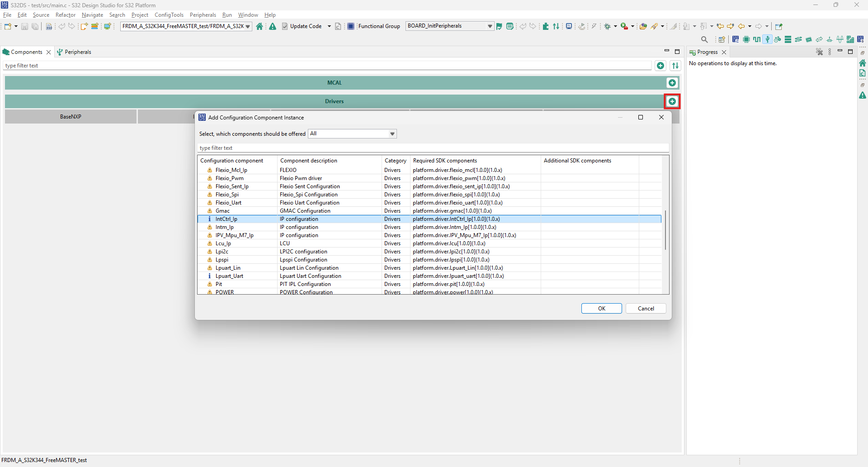Image resolution: width=868 pixels, height=467 pixels.
Task: Click the back navigation arrow icon
Action: point(741,26)
